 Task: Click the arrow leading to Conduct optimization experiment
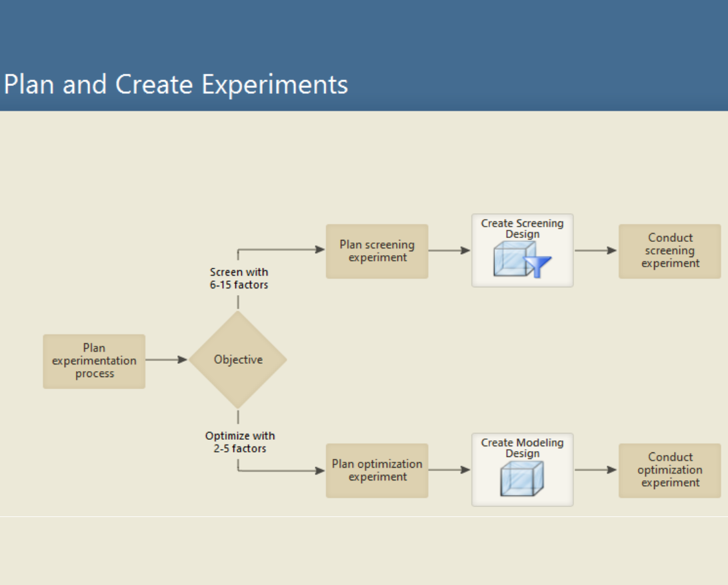click(597, 470)
